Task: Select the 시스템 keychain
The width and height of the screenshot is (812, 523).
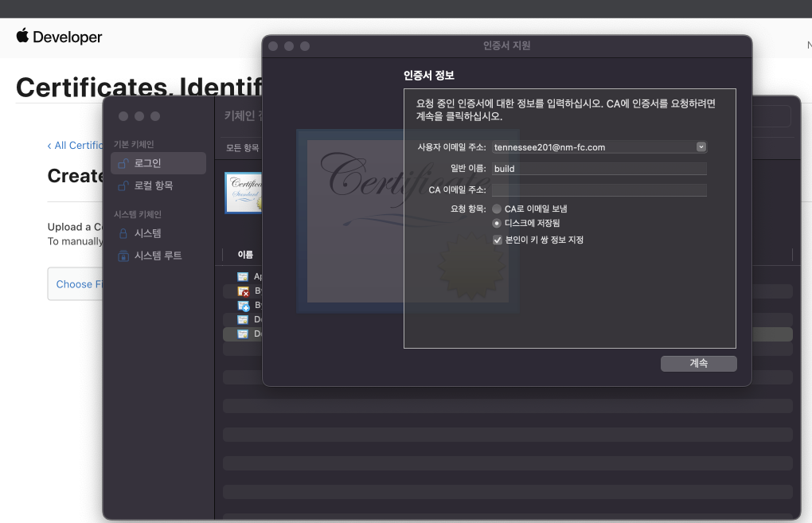Action: coord(158,233)
